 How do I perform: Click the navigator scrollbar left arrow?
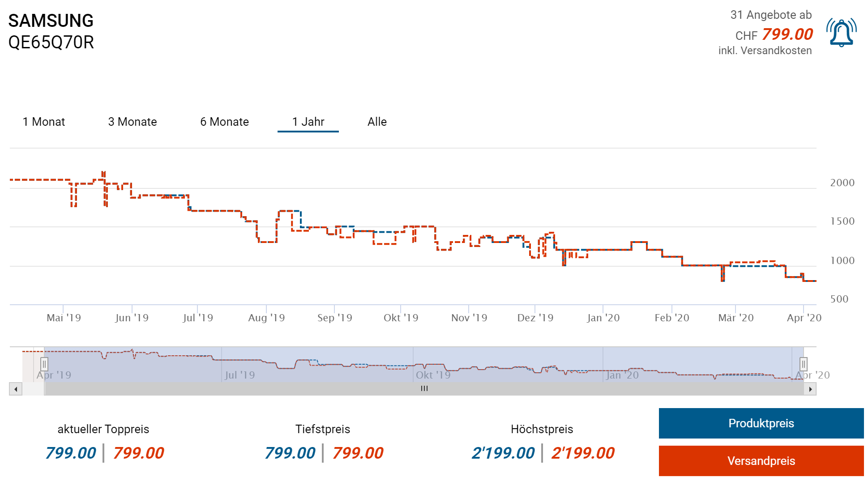[x=16, y=389]
